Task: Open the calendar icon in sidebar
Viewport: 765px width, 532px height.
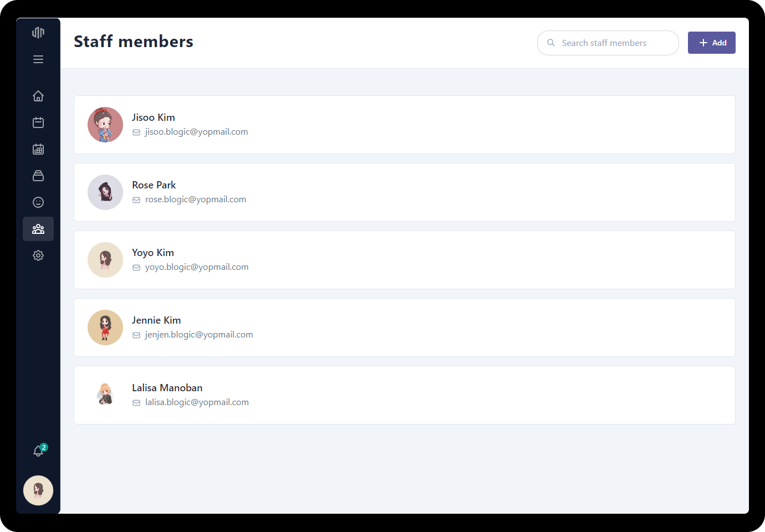Action: [38, 122]
